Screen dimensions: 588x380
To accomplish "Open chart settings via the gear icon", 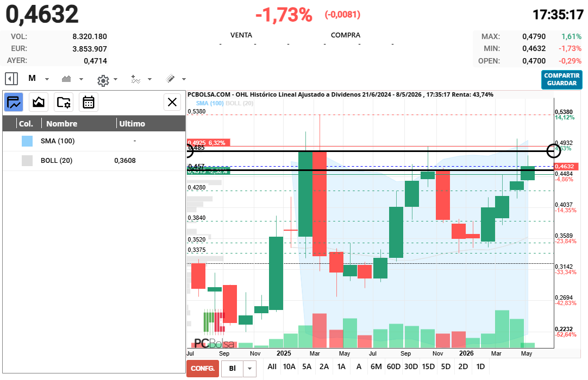I will 103,80.
